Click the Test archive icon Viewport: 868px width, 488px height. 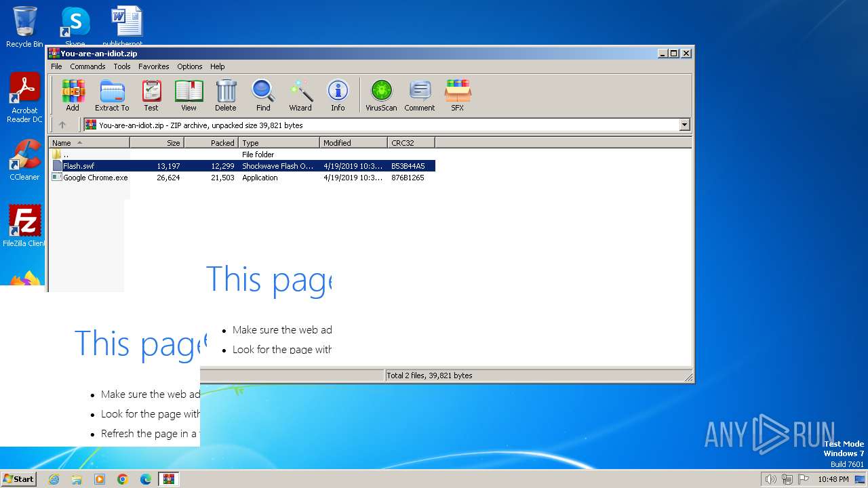(151, 95)
